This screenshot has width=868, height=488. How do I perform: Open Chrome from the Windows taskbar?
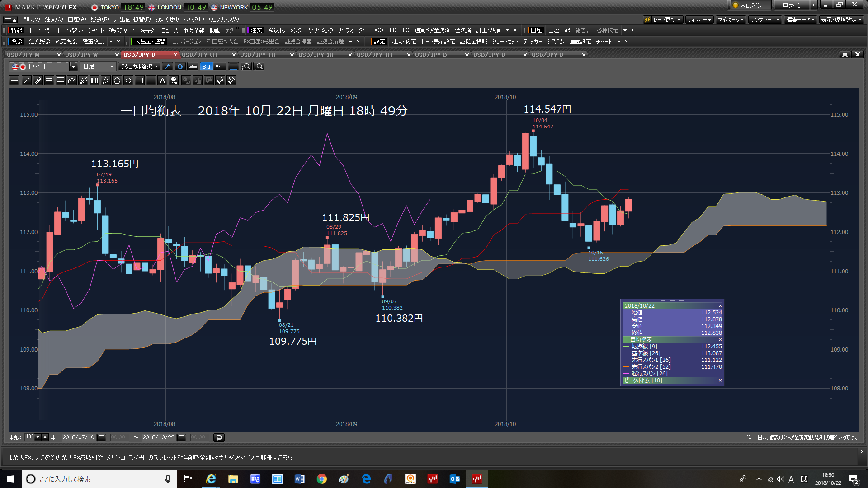click(322, 479)
